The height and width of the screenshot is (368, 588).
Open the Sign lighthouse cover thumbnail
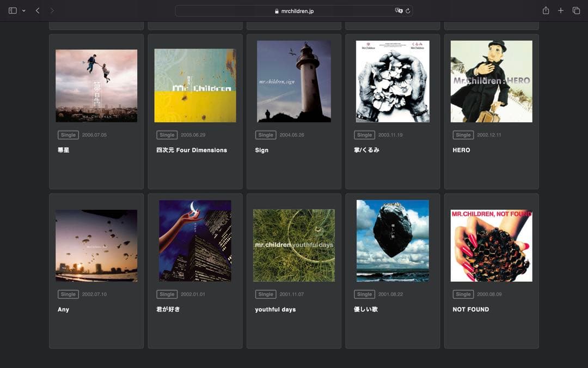click(x=294, y=81)
